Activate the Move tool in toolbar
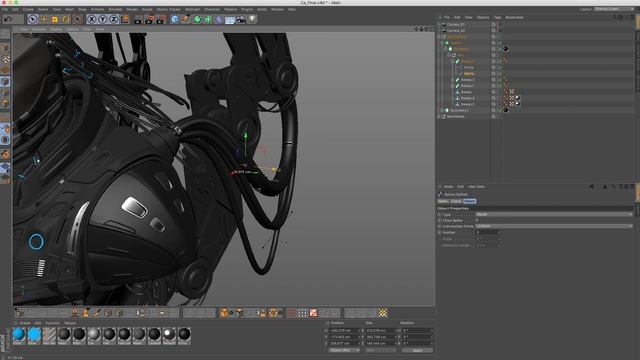 point(44,19)
